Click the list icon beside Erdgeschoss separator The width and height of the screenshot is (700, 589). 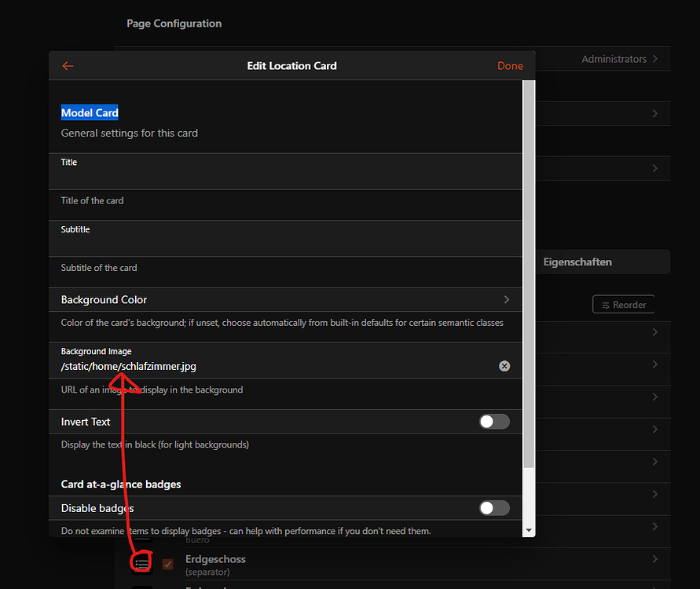pyautogui.click(x=141, y=562)
